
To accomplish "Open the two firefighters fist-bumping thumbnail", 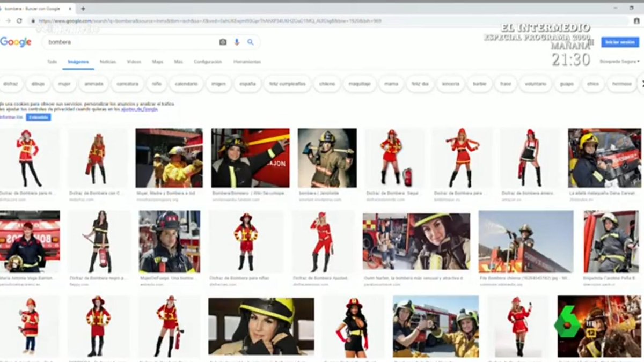I will coord(436,327).
